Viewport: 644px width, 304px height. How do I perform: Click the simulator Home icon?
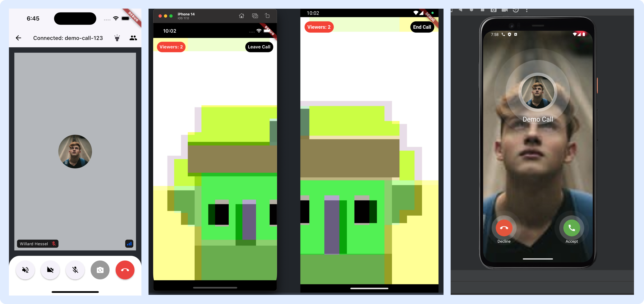click(241, 16)
